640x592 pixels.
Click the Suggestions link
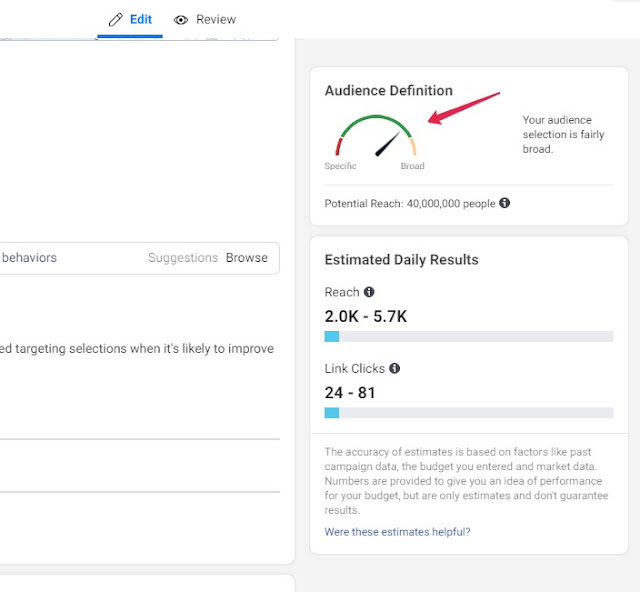tap(183, 258)
